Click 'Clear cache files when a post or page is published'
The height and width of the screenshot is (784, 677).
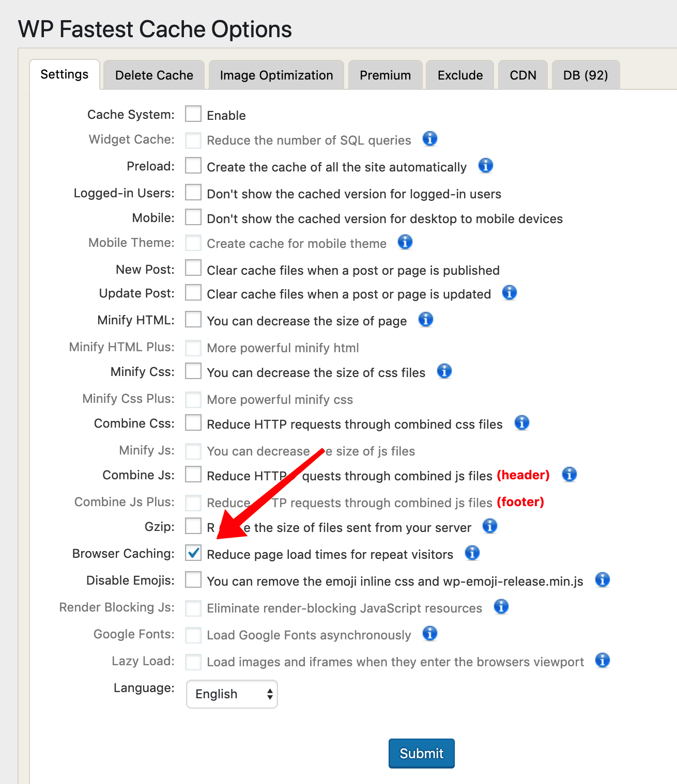353,270
